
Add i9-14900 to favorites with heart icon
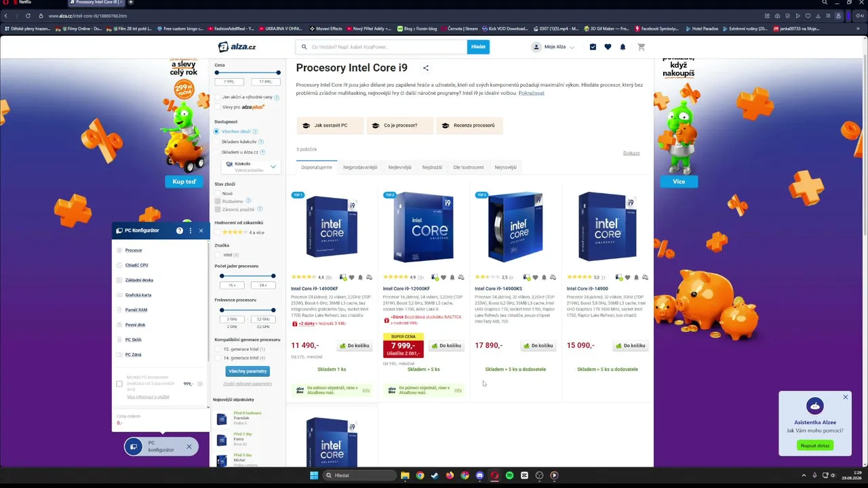click(x=627, y=277)
